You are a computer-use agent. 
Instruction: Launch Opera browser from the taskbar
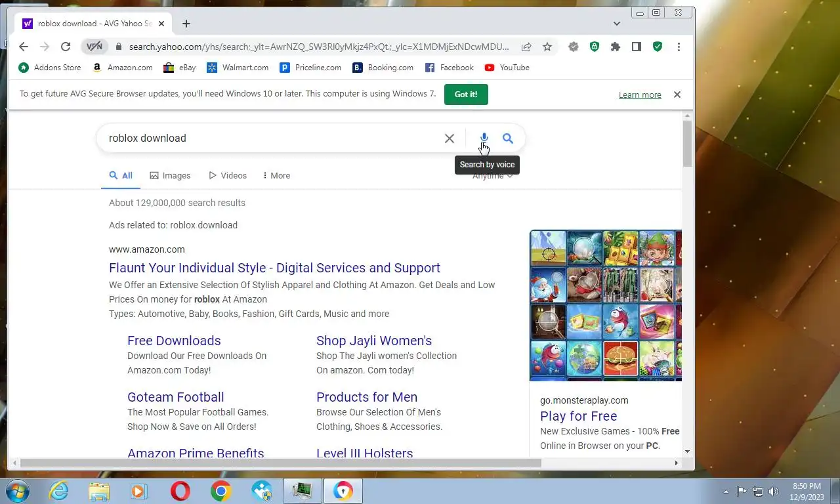point(180,491)
